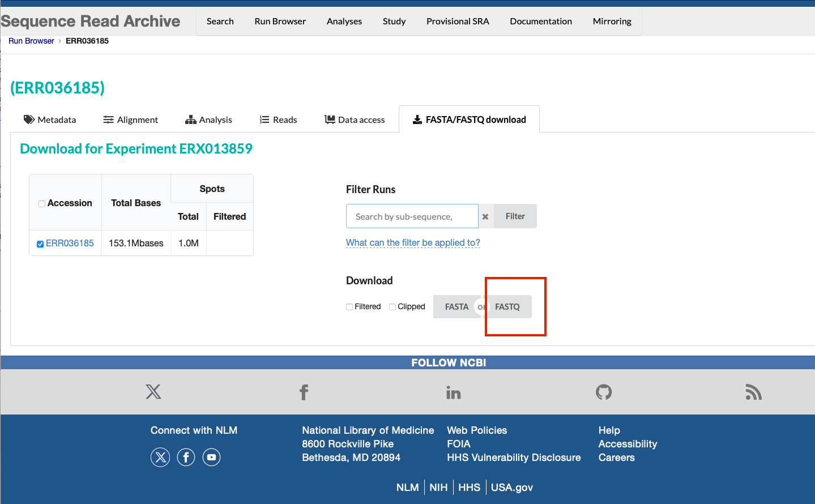815x504 pixels.
Task: Click the X (Twitter) icon under Follow NCBI
Action: 153,392
